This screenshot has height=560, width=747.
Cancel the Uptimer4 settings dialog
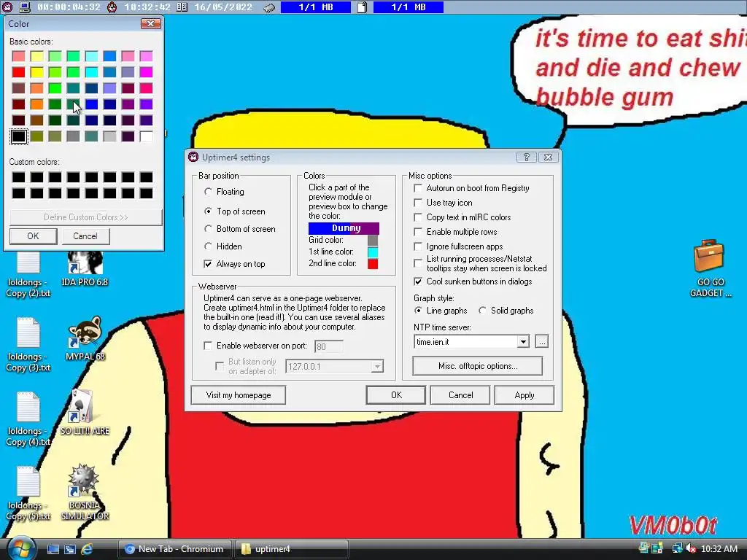[x=460, y=394]
